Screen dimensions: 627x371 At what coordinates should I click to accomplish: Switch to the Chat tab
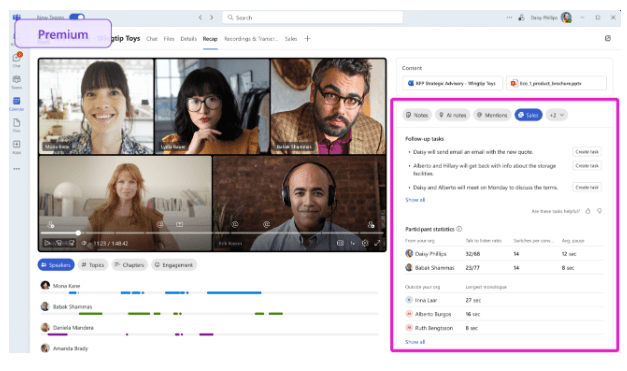tap(152, 39)
